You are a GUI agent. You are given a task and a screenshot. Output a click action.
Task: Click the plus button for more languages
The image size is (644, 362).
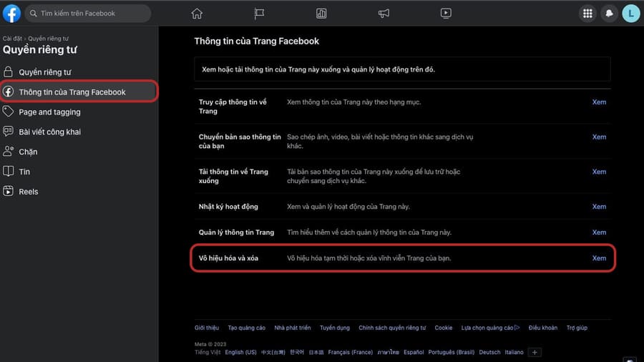(535, 352)
